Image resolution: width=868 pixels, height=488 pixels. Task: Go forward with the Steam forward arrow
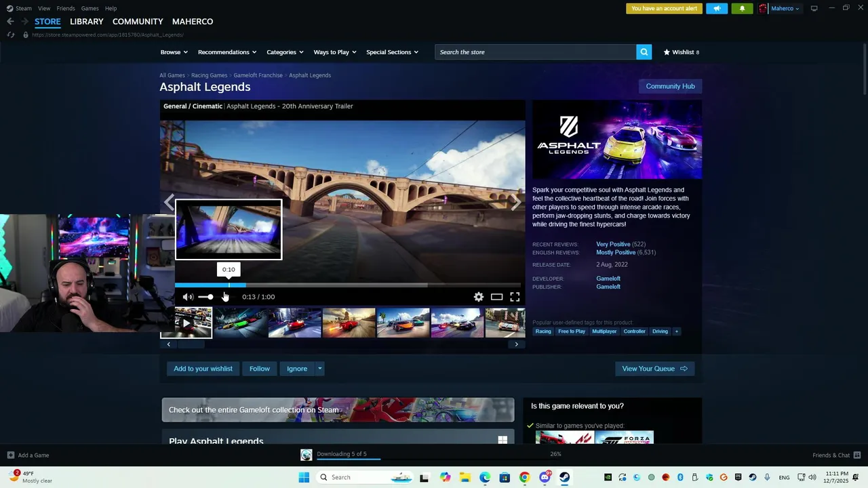25,22
